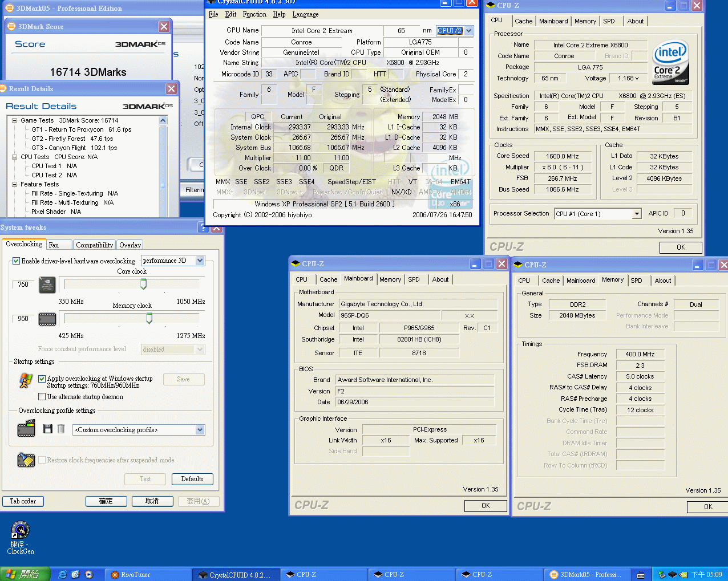This screenshot has width=728, height=581.
Task: Click the GPU core chip icon in System tweaks
Action: [47, 285]
